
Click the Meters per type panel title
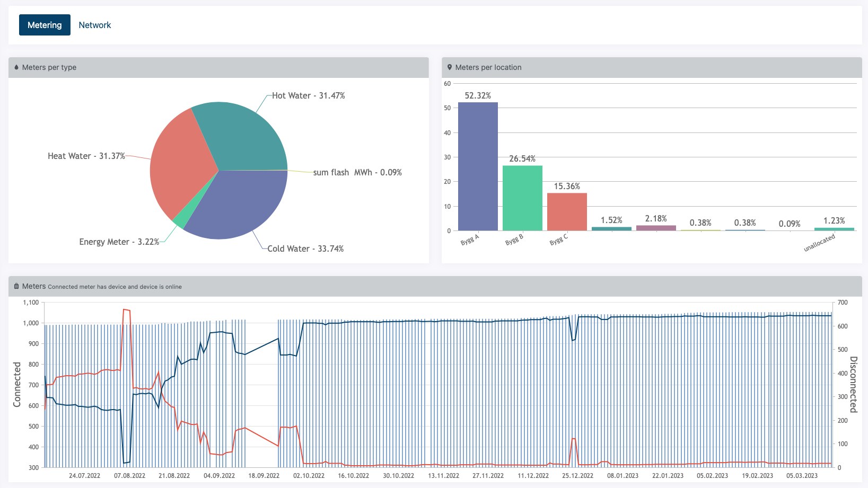pos(49,67)
